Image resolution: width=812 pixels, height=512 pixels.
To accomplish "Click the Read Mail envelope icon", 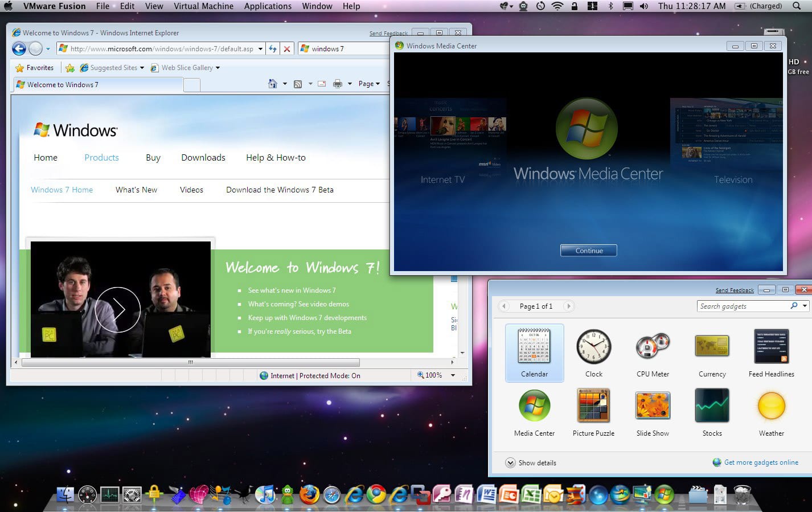I will point(322,84).
